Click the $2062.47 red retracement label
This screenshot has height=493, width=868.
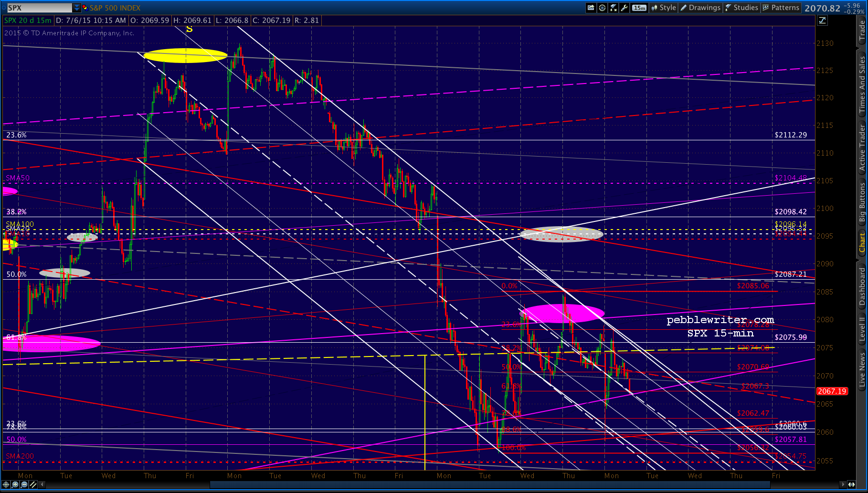pyautogui.click(x=753, y=413)
